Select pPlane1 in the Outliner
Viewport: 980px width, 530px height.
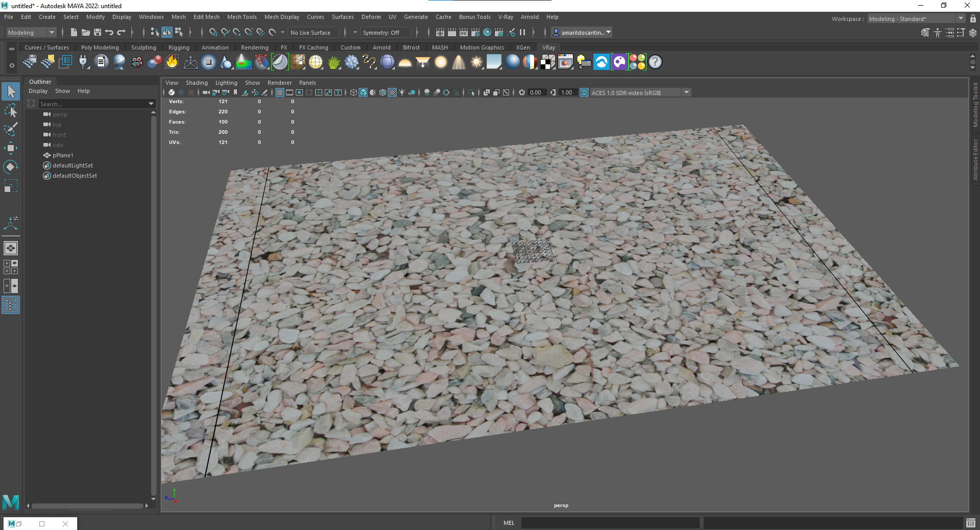point(62,155)
